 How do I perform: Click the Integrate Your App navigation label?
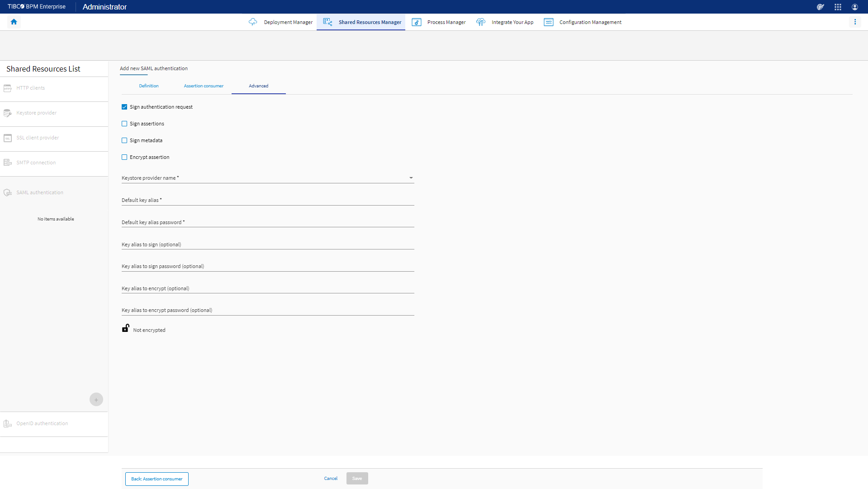(x=512, y=22)
